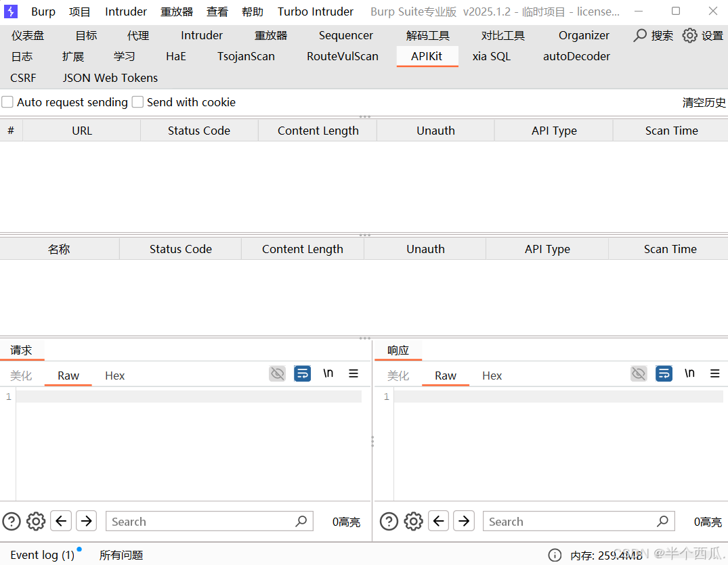Switch to the 日志 tab
728x565 pixels.
pyautogui.click(x=22, y=57)
